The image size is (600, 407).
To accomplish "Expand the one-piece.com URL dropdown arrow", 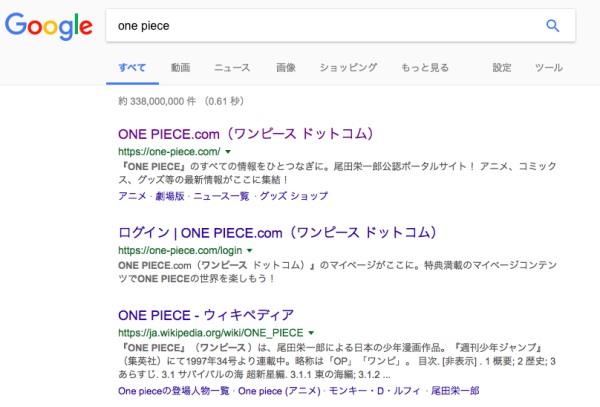I will coord(228,151).
